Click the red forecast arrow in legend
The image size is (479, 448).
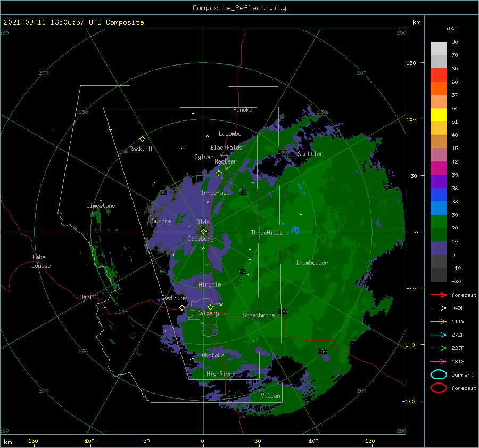tap(439, 295)
